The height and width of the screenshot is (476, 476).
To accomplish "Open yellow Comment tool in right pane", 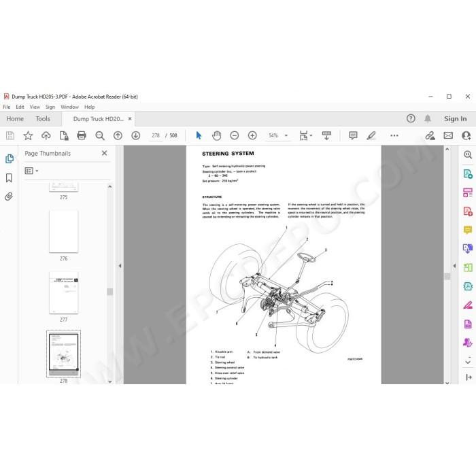I will (x=468, y=230).
